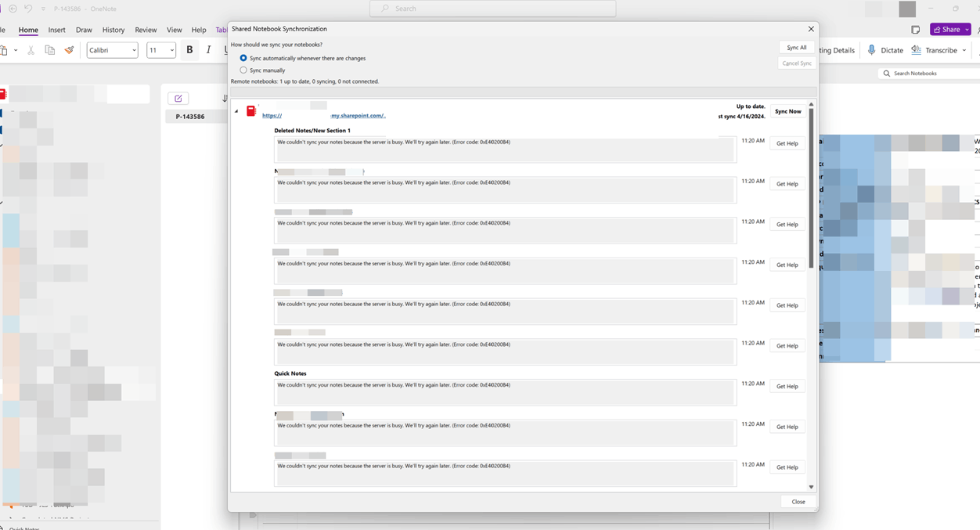980x530 pixels.
Task: Open the Calibri font name dropdown
Action: [135, 50]
